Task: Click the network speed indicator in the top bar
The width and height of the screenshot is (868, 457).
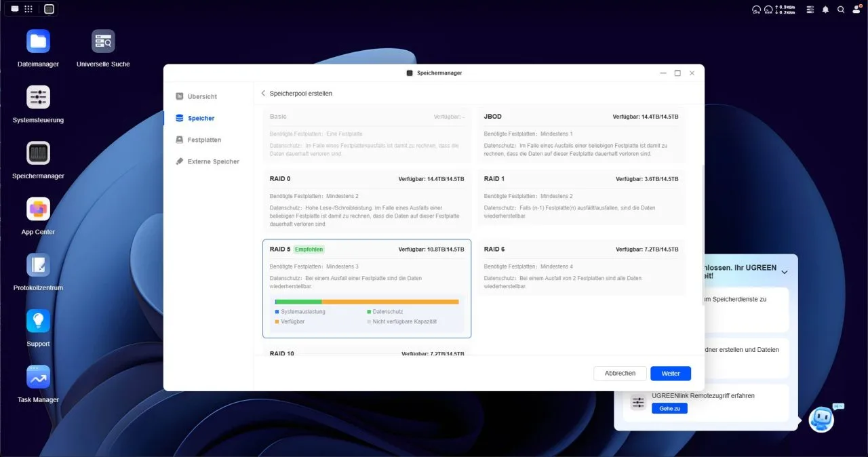Action: click(787, 9)
